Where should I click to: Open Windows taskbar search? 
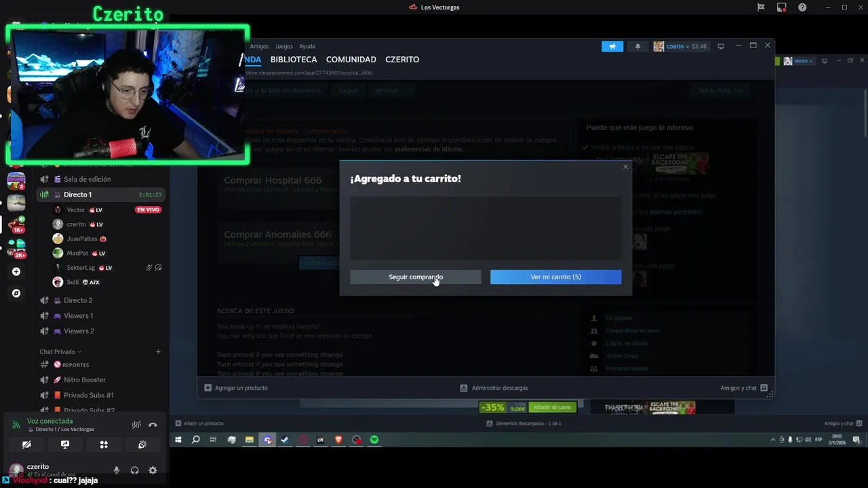point(196,440)
